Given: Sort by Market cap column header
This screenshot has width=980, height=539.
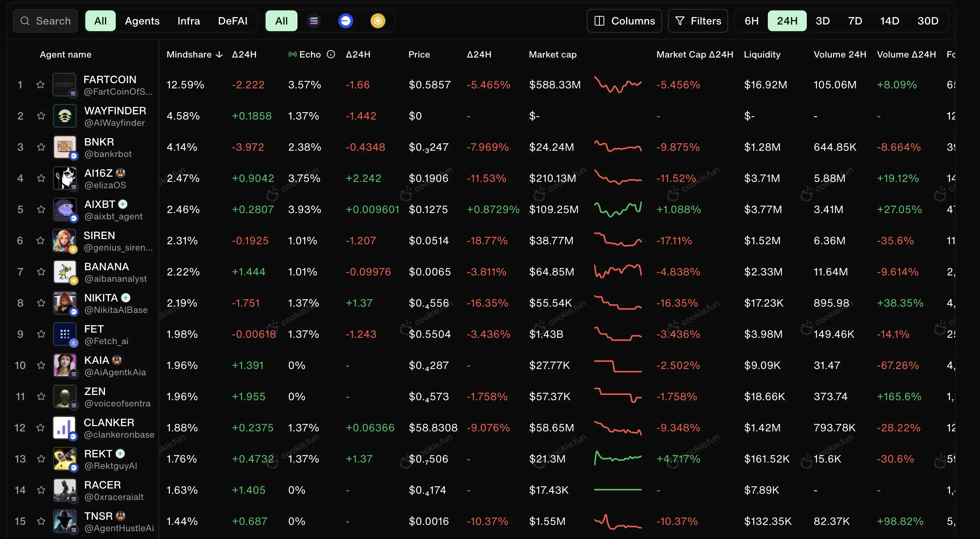Looking at the screenshot, I should tap(552, 55).
